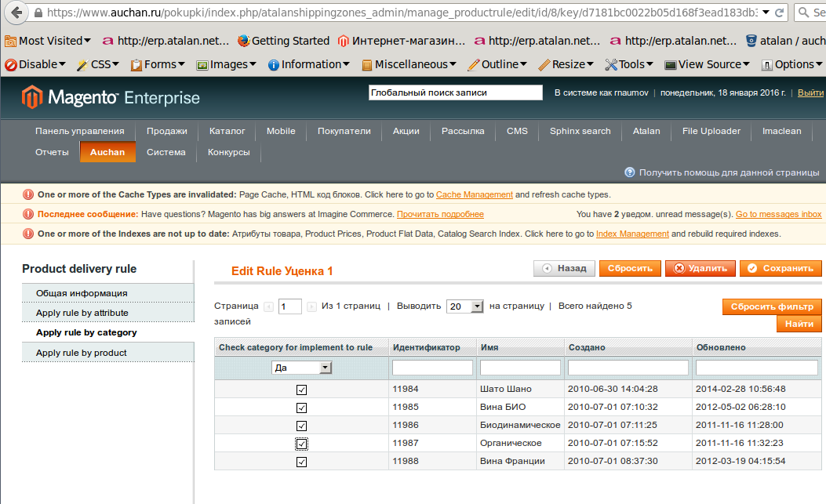Open the Options toolbar item
Viewport: 826px width, 504px height.
pyautogui.click(x=791, y=64)
